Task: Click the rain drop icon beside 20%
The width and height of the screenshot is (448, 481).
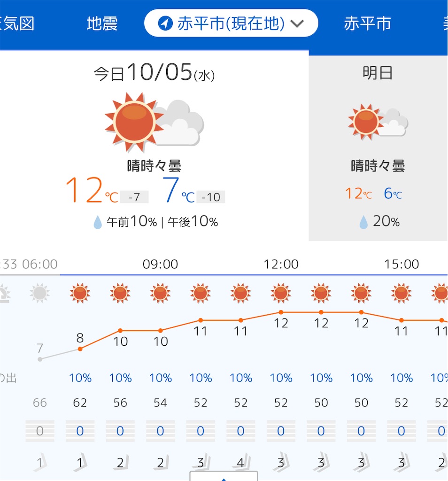Action: click(363, 222)
